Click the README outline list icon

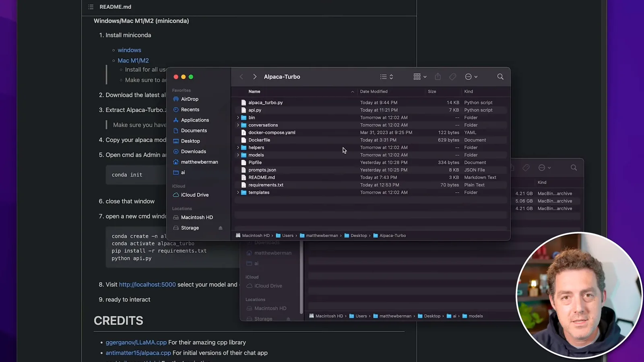coord(91,7)
